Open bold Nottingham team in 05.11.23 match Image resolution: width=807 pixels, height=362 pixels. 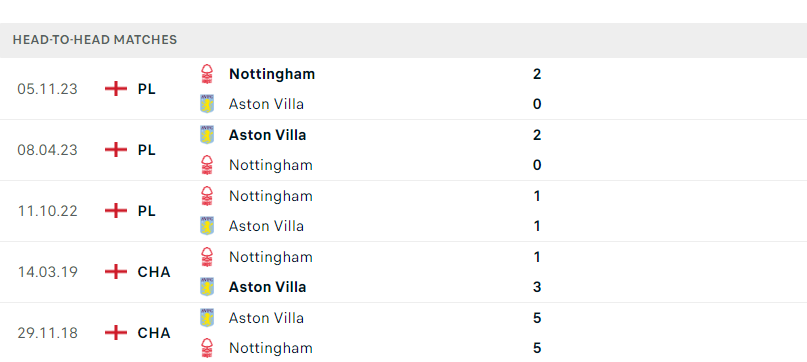point(272,74)
